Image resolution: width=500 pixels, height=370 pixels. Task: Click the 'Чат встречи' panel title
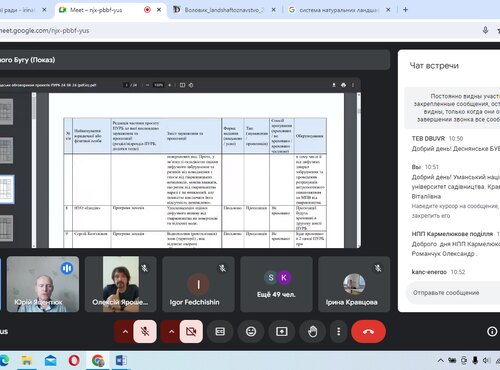coord(434,66)
